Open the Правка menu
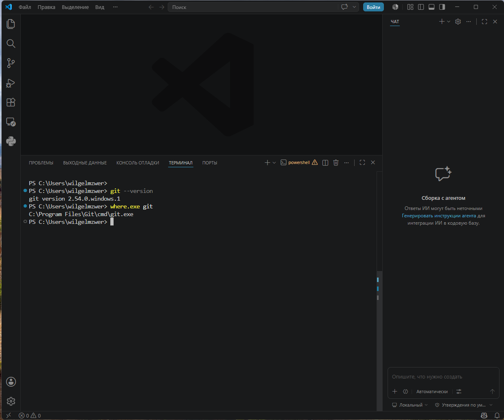Image resolution: width=504 pixels, height=420 pixels. [46, 7]
